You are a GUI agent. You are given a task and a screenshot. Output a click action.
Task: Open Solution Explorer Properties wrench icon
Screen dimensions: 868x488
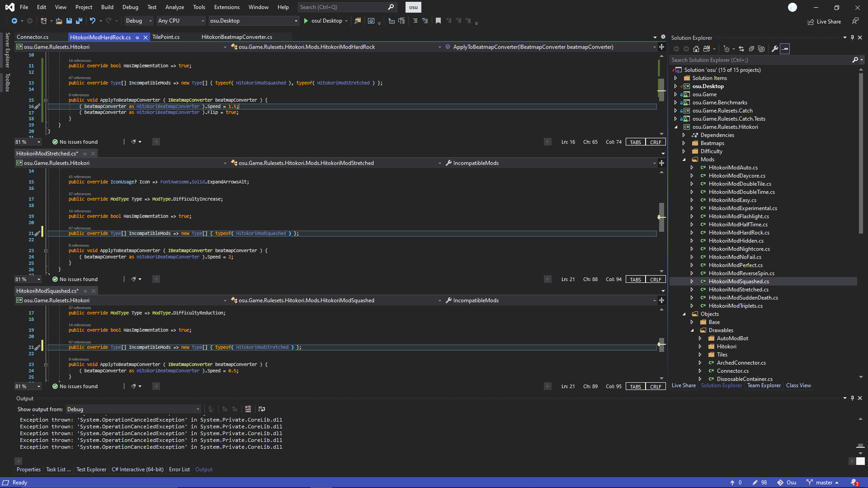click(x=775, y=49)
